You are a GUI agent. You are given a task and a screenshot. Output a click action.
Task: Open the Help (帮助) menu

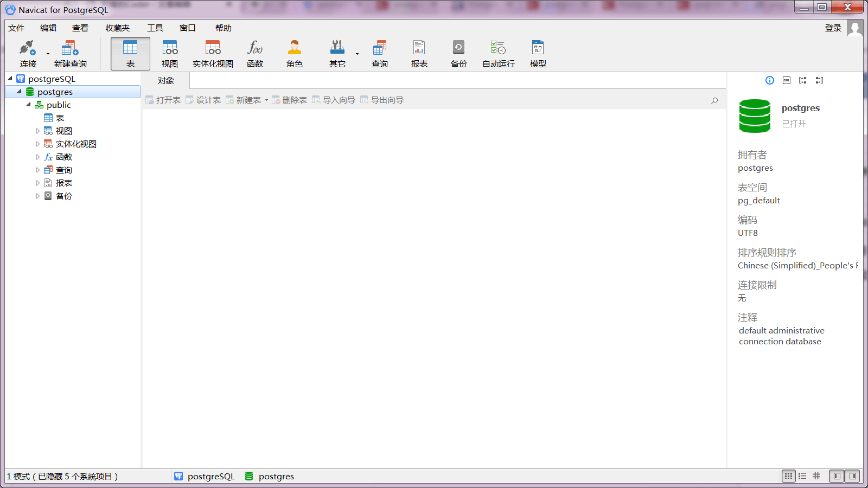point(224,28)
